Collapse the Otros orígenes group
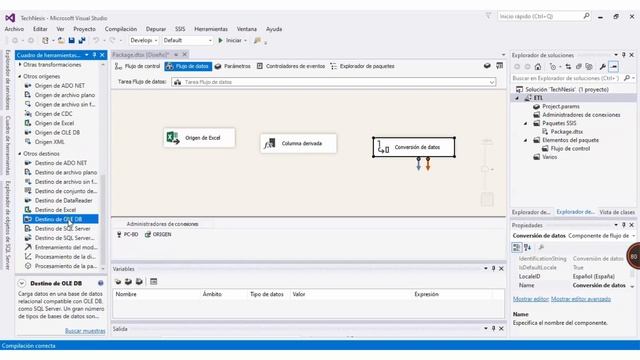Image resolution: width=640 pixels, height=360 pixels. (20, 76)
